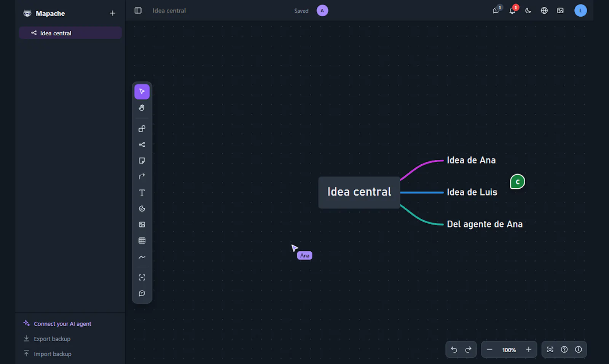Pick the mind map tool in toolbar

[x=142, y=145]
